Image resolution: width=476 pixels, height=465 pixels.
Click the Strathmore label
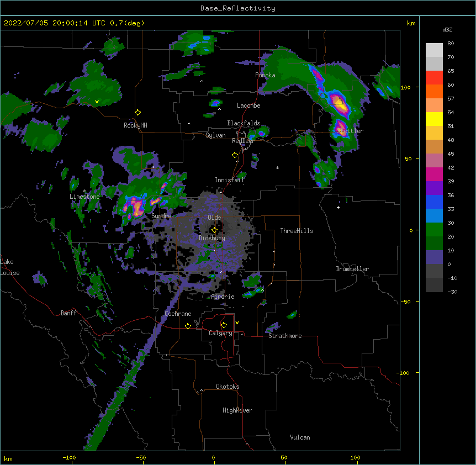click(x=285, y=336)
